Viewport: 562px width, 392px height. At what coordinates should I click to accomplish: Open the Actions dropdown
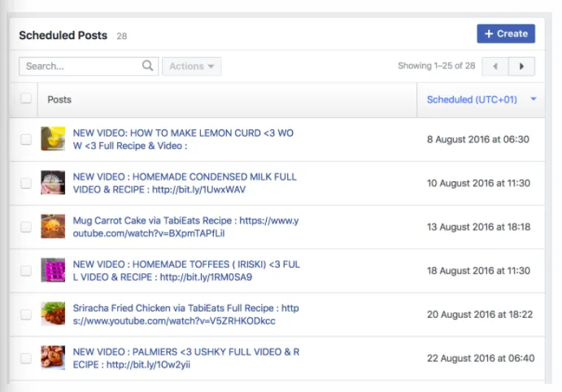[x=191, y=67]
